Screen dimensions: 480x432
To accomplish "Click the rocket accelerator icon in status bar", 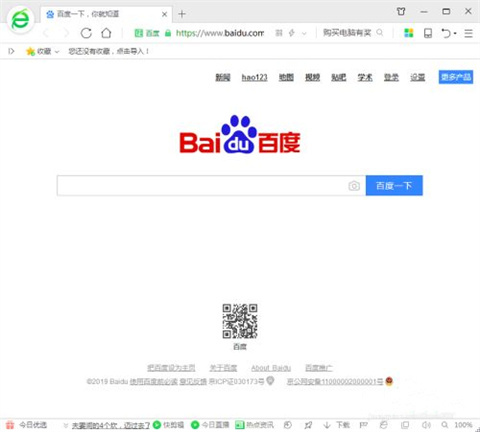I will pyautogui.click(x=308, y=425).
